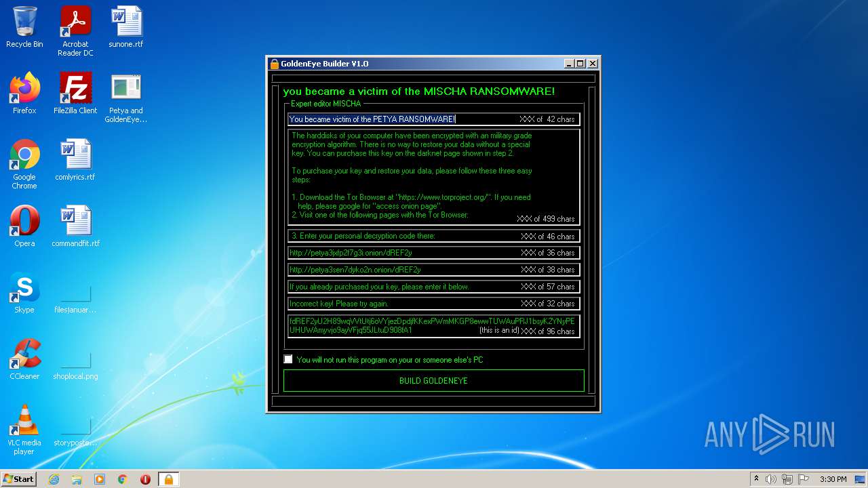Image resolution: width=868 pixels, height=488 pixels.
Task: Click the 'you became a victim of the MISCHA RANSOMWARE!' heading
Action: pos(418,91)
